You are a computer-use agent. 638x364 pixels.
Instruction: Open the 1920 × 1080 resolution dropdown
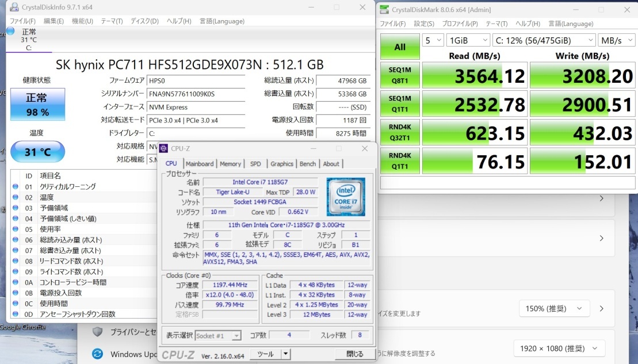(559, 348)
